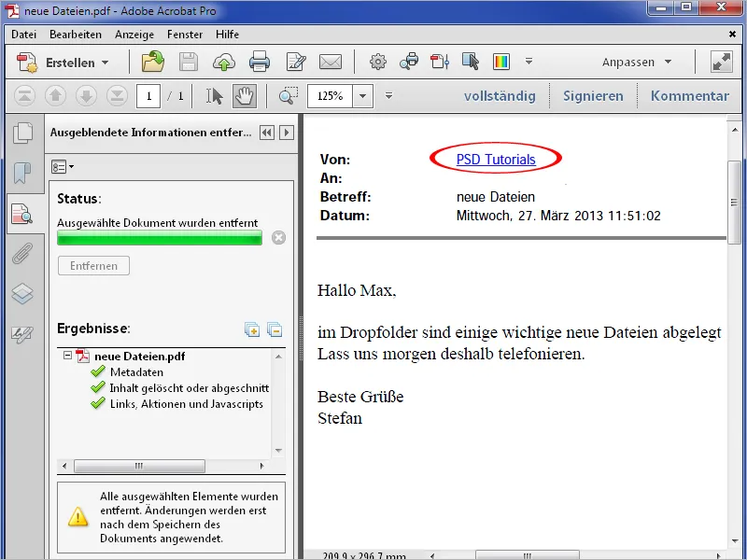The image size is (747, 560).
Task: Open the panel options dropdown menu
Action: (x=63, y=167)
